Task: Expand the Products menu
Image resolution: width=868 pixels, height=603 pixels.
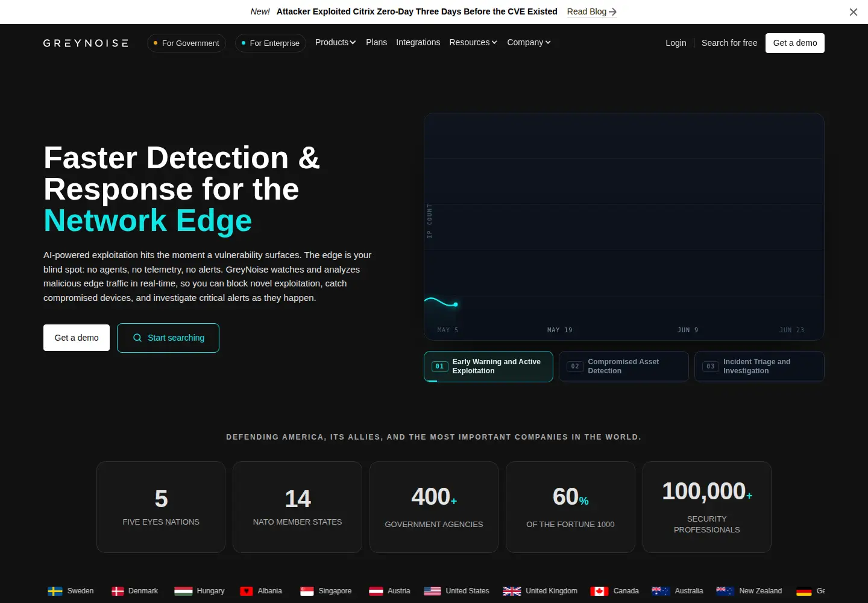Action: coord(336,42)
